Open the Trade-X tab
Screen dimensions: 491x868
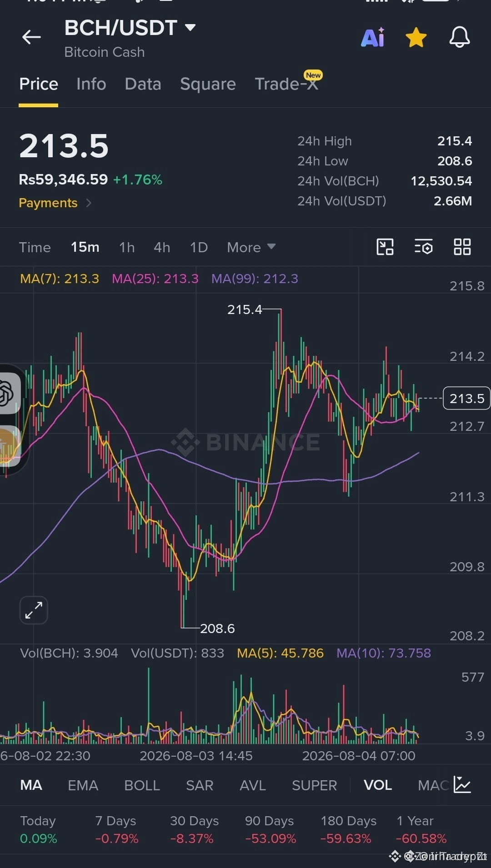pos(286,84)
